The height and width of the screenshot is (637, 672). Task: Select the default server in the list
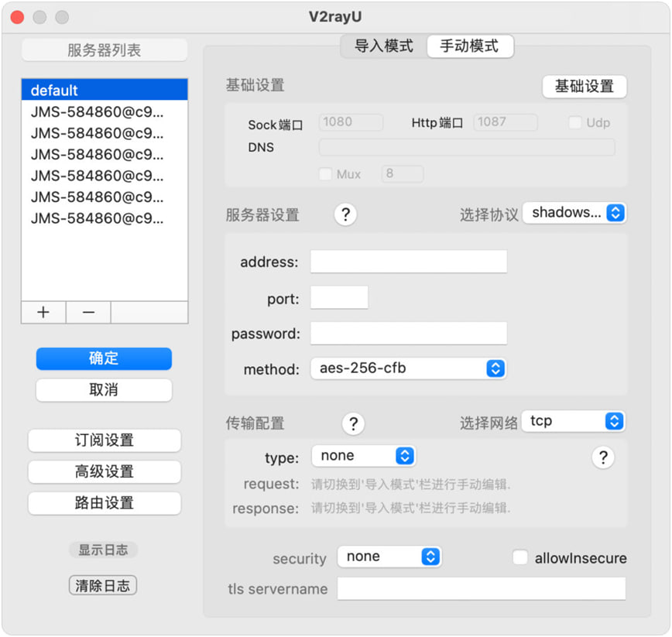[105, 90]
